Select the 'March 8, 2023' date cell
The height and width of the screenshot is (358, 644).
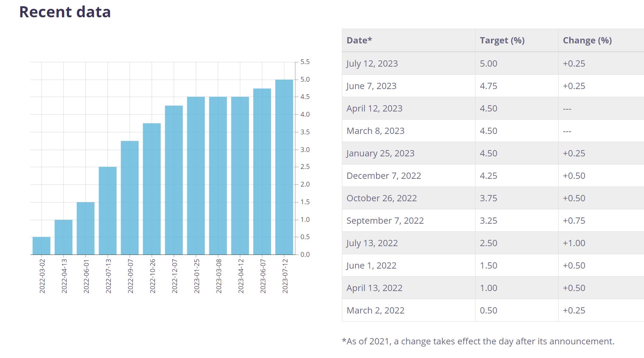[x=408, y=131]
